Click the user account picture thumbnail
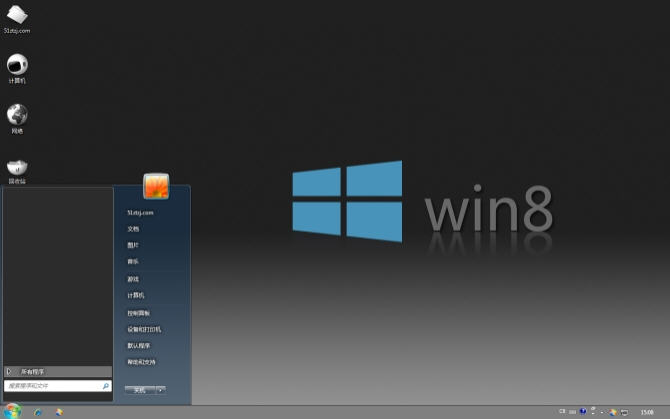The height and width of the screenshot is (419, 670). (x=156, y=186)
